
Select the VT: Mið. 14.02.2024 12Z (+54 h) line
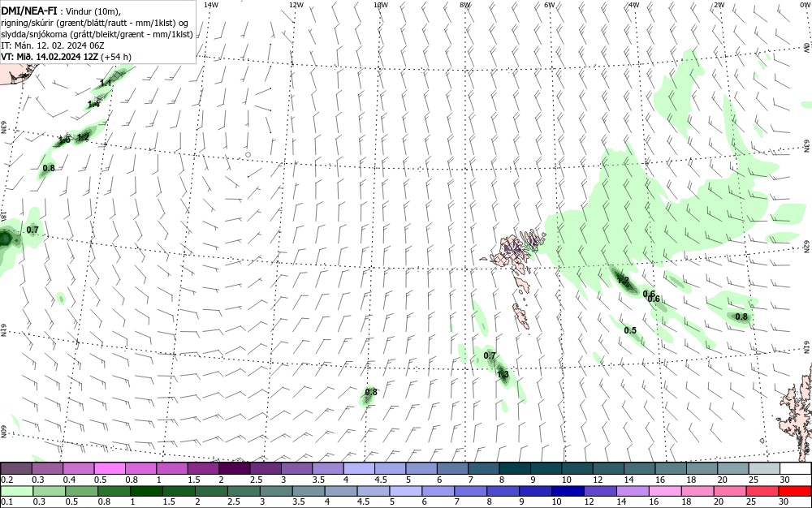(x=67, y=57)
